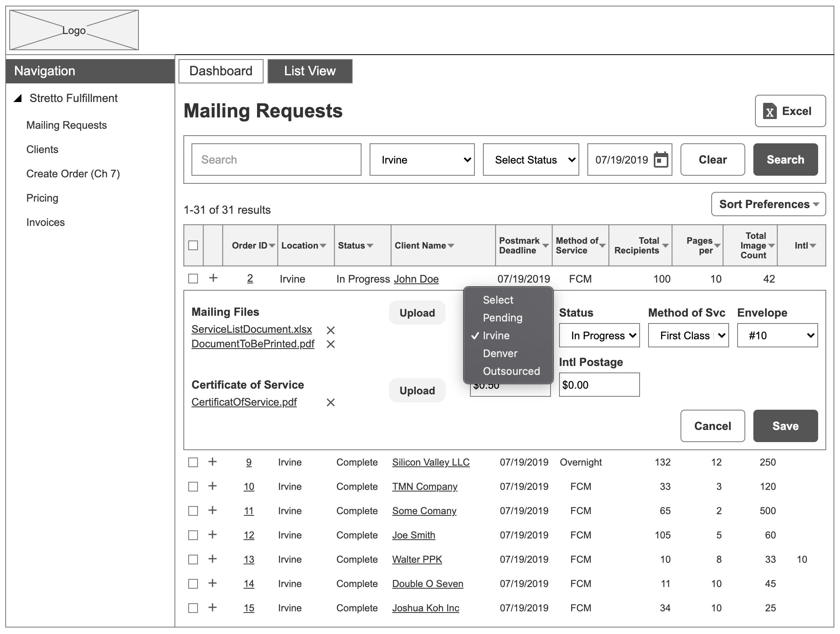Toggle the select-all header checkbox
This screenshot has height=634, width=840.
tap(193, 245)
